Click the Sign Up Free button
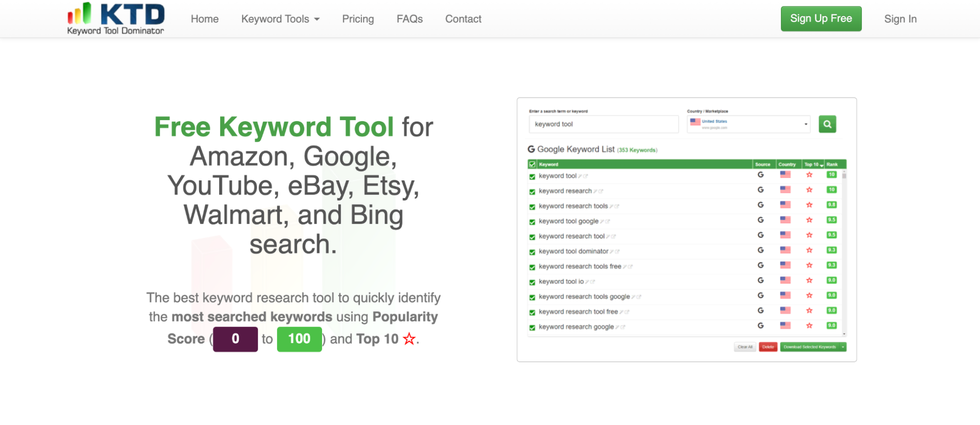 click(x=821, y=19)
